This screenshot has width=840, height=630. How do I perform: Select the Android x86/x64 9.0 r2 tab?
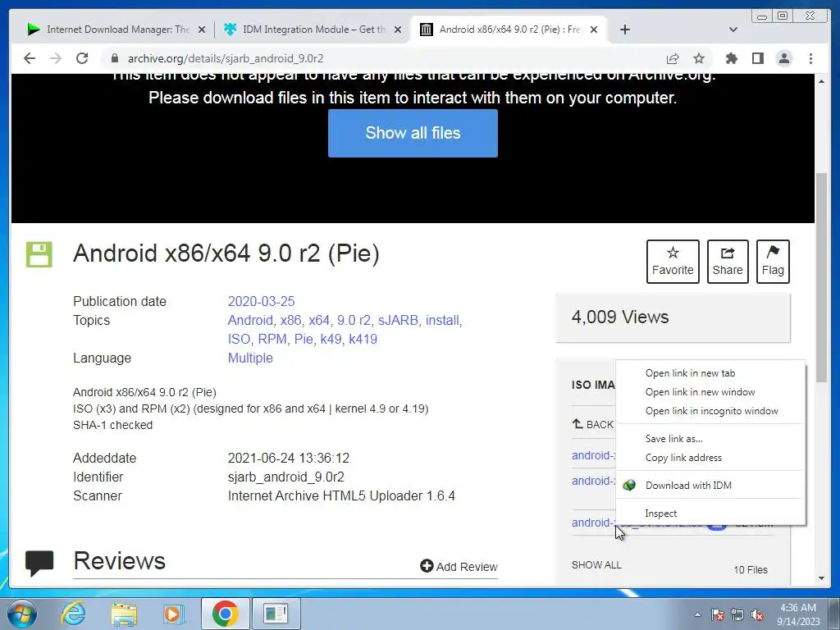[509, 30]
